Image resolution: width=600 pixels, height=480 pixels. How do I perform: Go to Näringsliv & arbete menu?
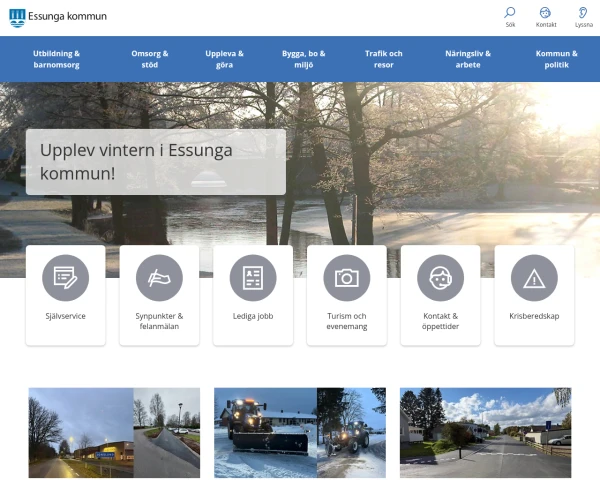click(468, 59)
